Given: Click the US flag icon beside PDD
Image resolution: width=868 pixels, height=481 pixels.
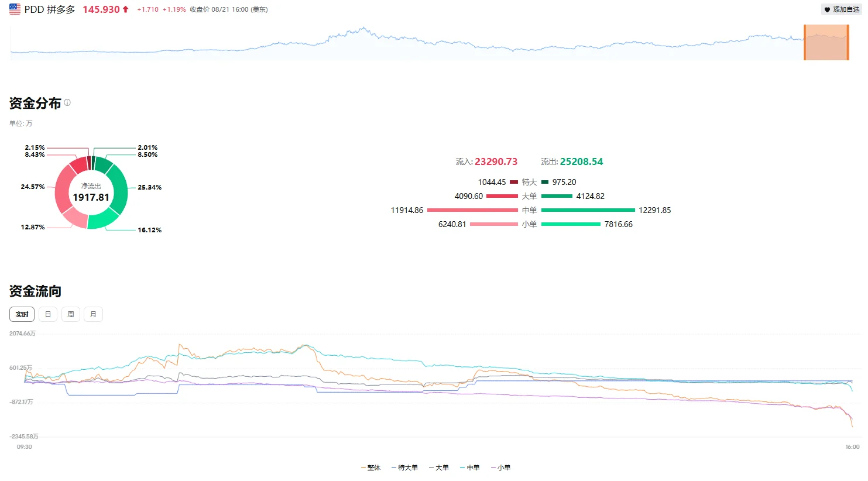Looking at the screenshot, I should coord(15,9).
